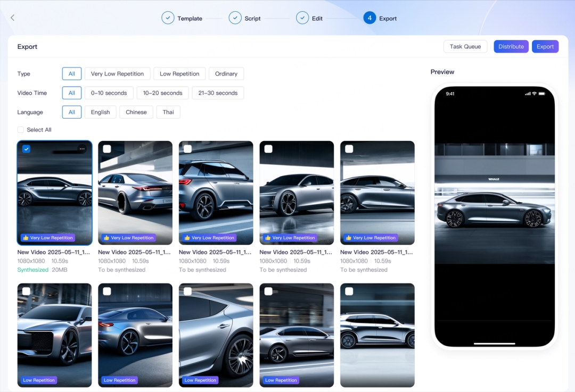Check the third top-row SUV video's checkbox
Screen dimensions: 575x392
point(188,149)
